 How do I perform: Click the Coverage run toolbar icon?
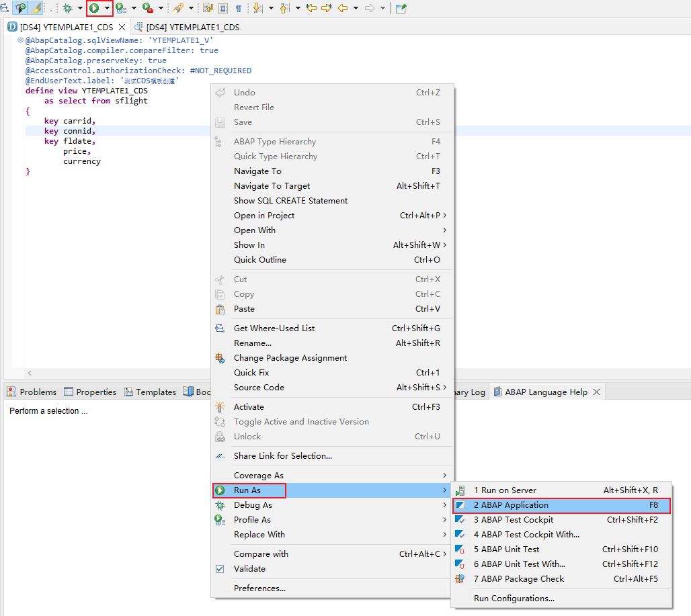point(147,8)
